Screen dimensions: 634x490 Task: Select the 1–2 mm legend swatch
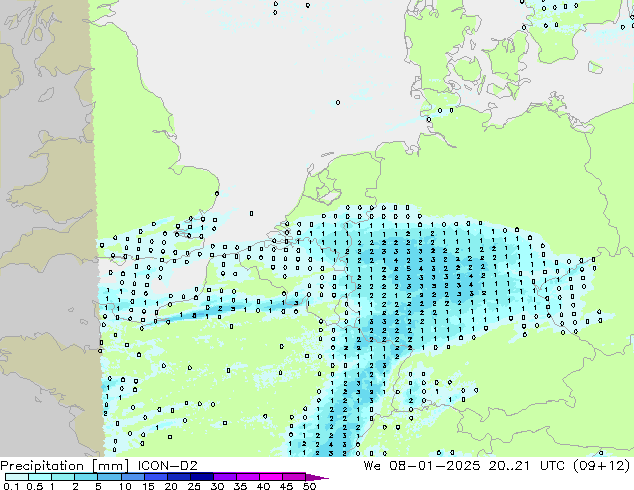tap(63, 477)
